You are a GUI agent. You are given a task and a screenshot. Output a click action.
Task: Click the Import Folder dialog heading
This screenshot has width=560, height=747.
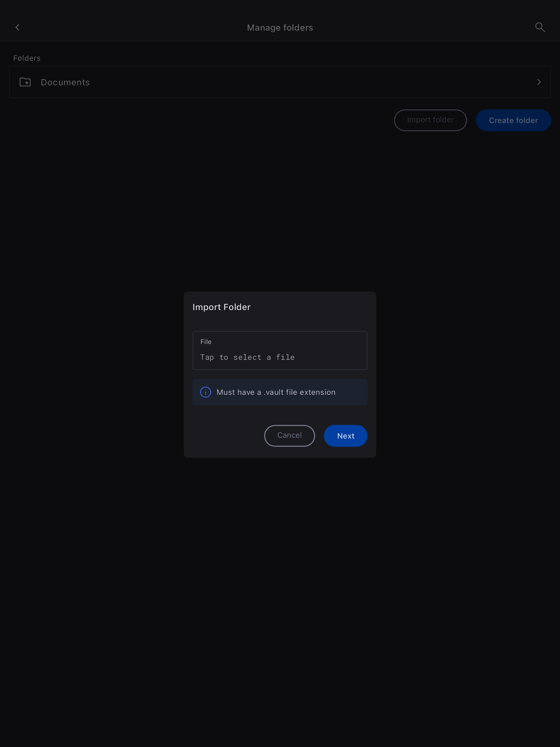[x=221, y=307]
